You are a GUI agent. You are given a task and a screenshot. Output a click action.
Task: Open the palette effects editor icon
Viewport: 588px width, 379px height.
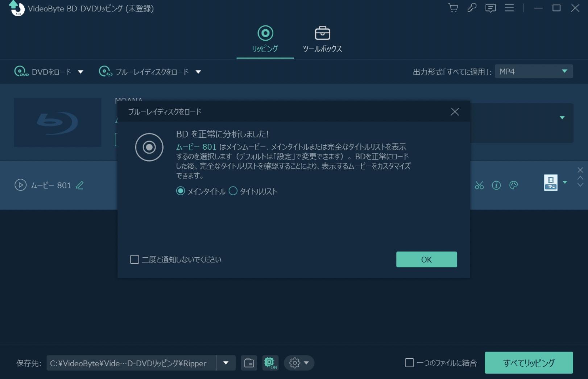513,186
